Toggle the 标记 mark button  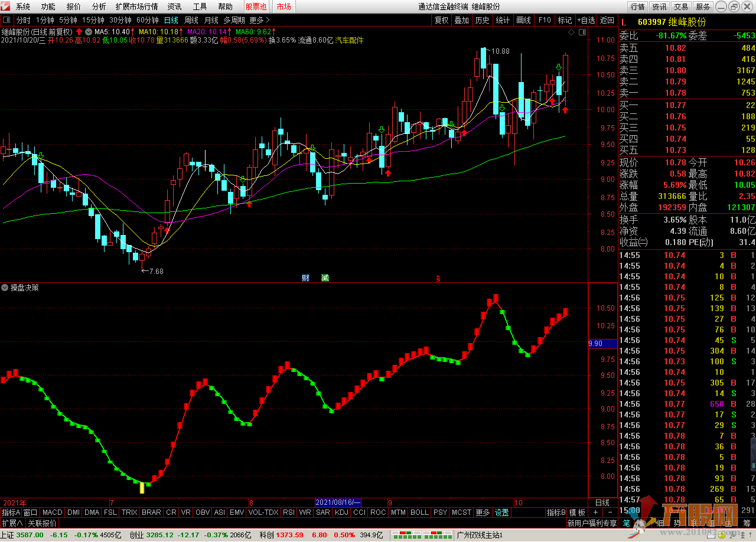point(565,20)
